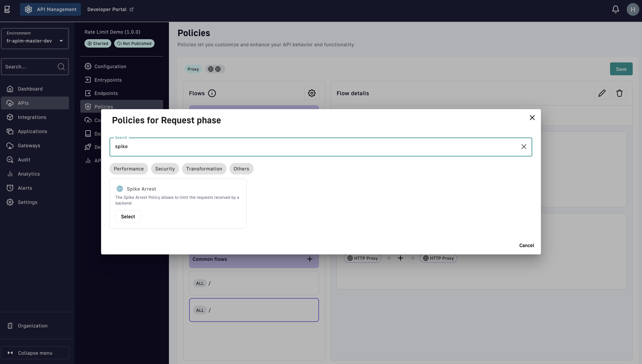This screenshot has height=364, width=642.
Task: Open Gateways in the sidebar
Action: (29, 145)
